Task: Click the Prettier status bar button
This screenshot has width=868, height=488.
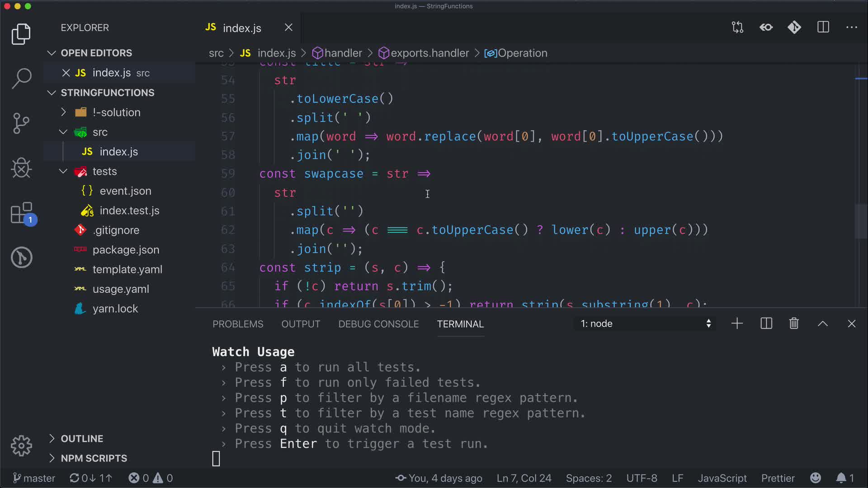Action: tap(778, 478)
